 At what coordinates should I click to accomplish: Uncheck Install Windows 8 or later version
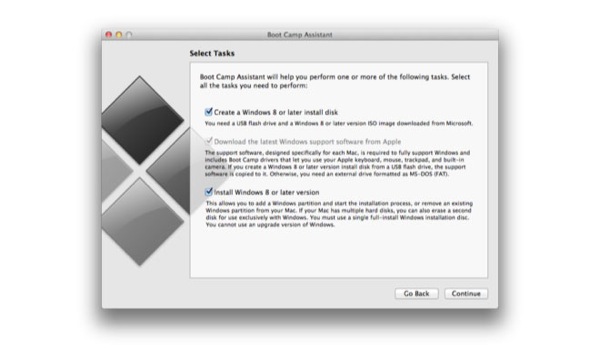click(209, 191)
